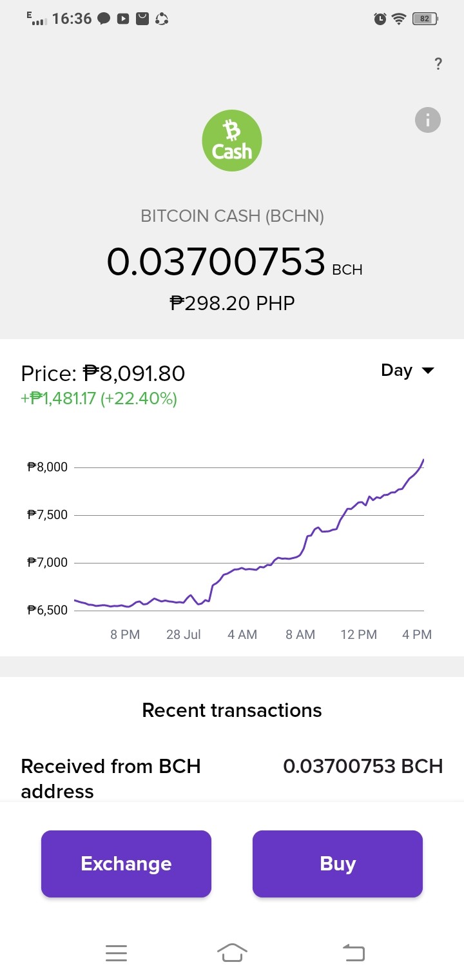464x980 pixels.
Task: Tap the Wi-Fi status bar icon
Action: coord(400,19)
